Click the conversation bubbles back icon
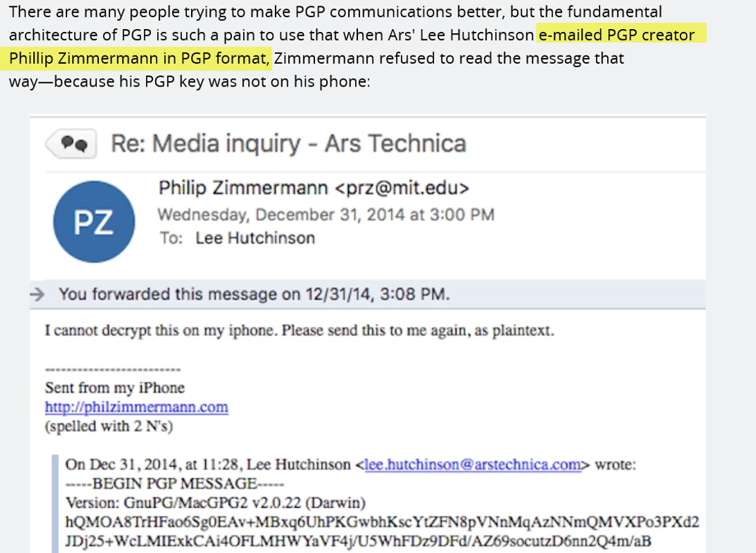This screenshot has height=553, width=756. (x=71, y=144)
